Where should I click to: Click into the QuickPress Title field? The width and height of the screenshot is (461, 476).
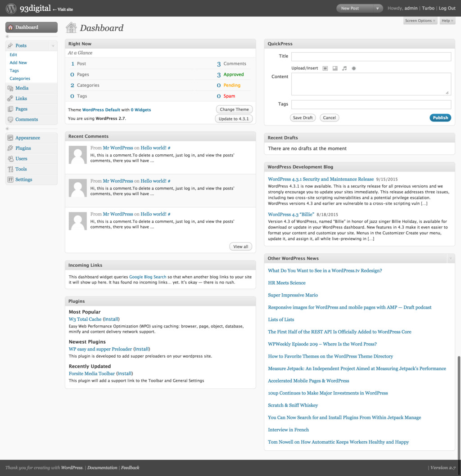(371, 57)
